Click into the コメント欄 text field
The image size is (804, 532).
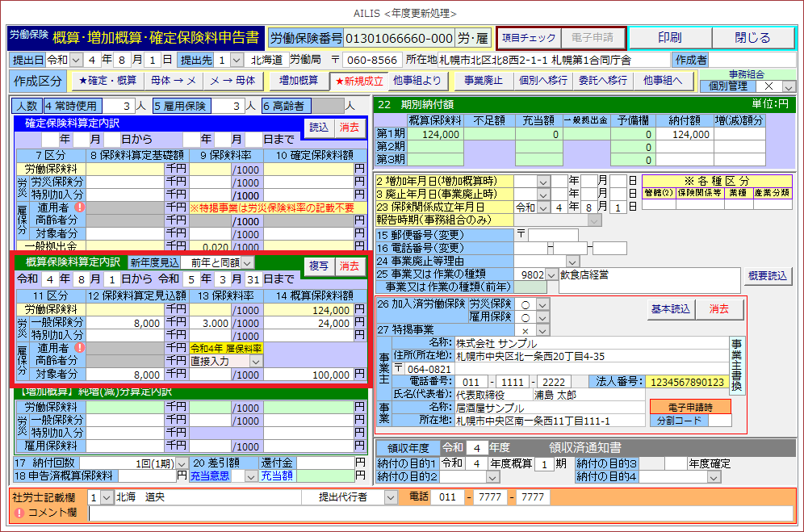pos(440,513)
